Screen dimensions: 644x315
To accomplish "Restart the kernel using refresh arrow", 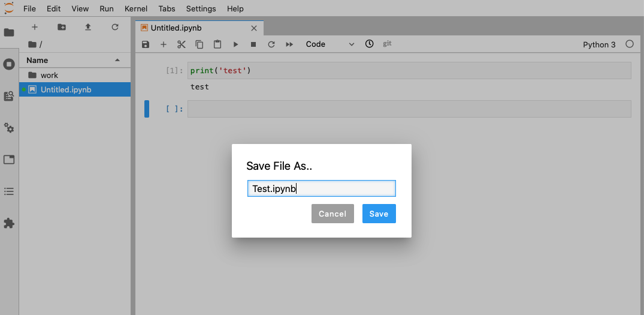I will coord(271,44).
